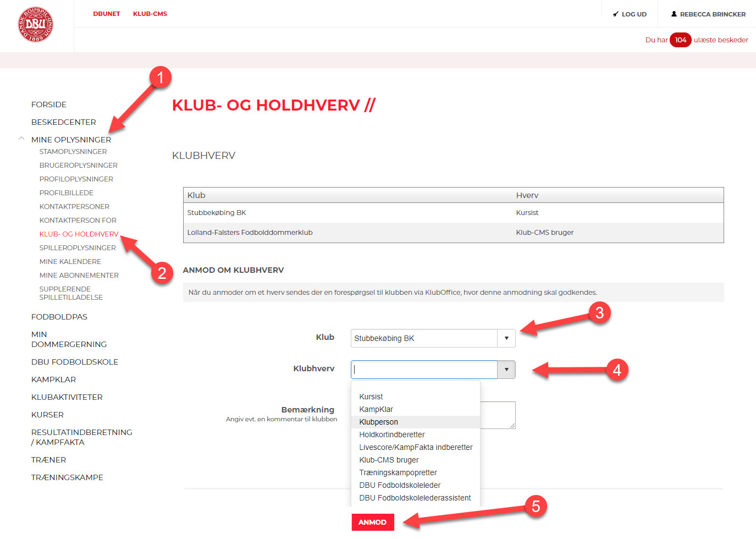This screenshot has width=756, height=539.
Task: Open KLUBAKTIVITETER in the sidebar
Action: pyautogui.click(x=67, y=397)
